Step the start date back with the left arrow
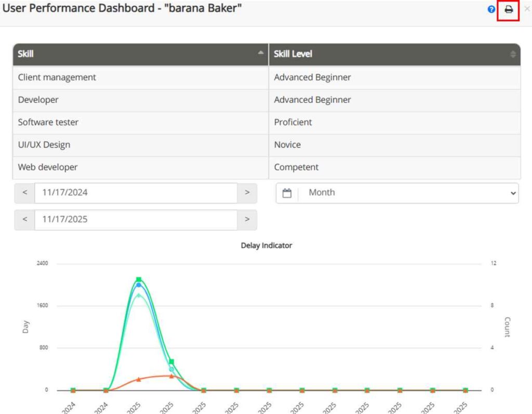The height and width of the screenshot is (414, 532). tap(24, 192)
